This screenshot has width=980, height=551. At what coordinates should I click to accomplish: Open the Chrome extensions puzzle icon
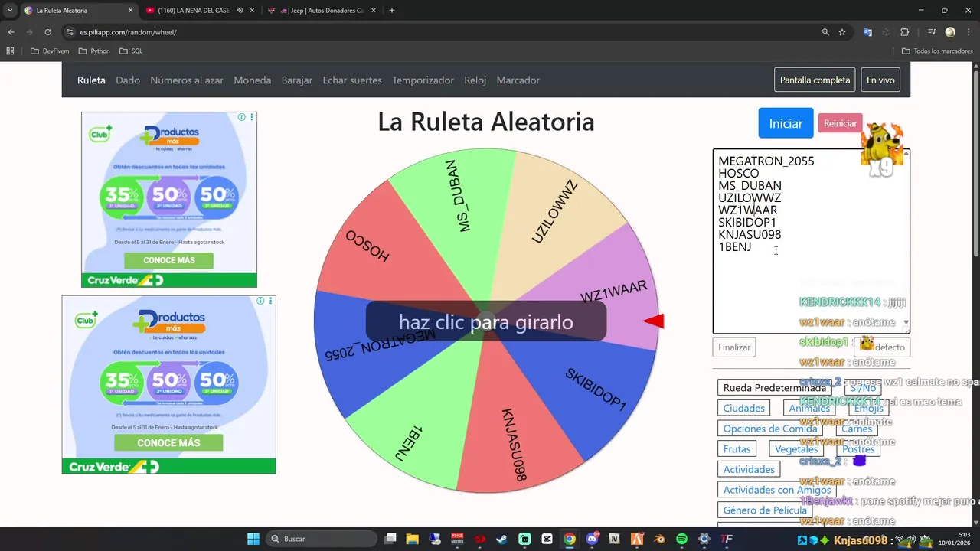[904, 32]
